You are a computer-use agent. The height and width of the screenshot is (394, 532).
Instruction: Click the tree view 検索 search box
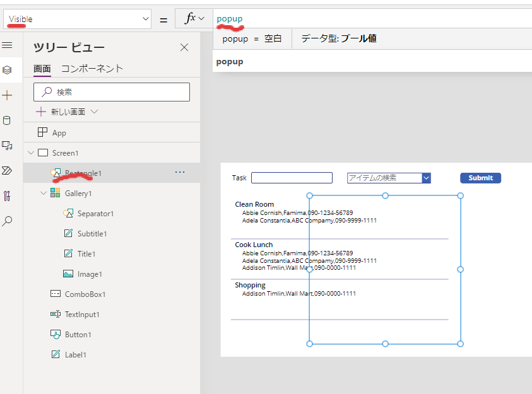point(112,92)
